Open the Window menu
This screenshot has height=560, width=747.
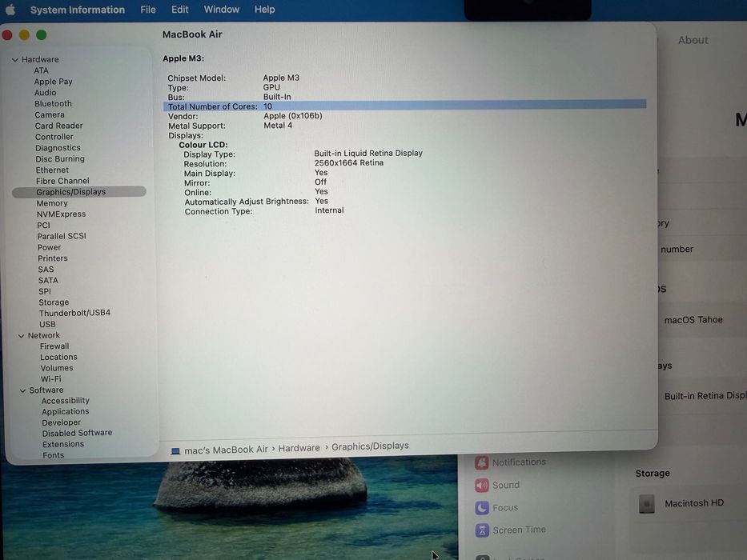tap(222, 10)
